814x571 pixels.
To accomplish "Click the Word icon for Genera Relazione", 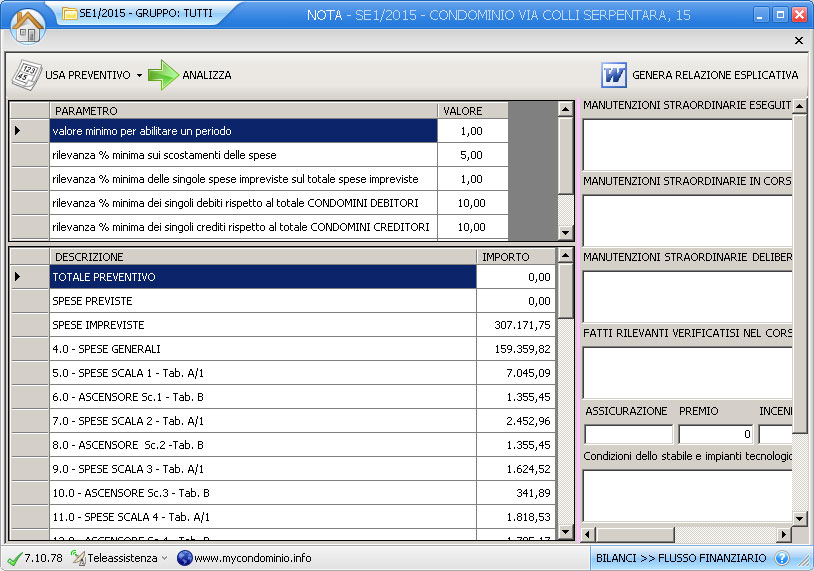I will 613,75.
